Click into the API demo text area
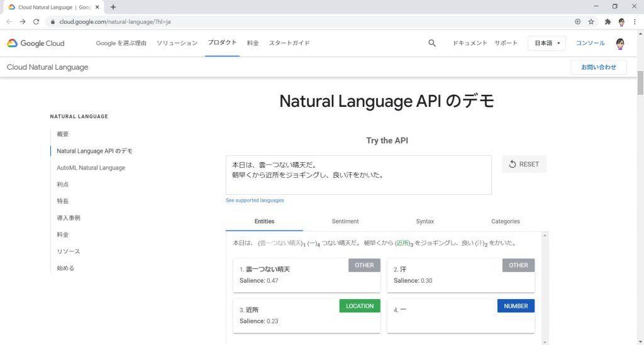 coord(358,175)
